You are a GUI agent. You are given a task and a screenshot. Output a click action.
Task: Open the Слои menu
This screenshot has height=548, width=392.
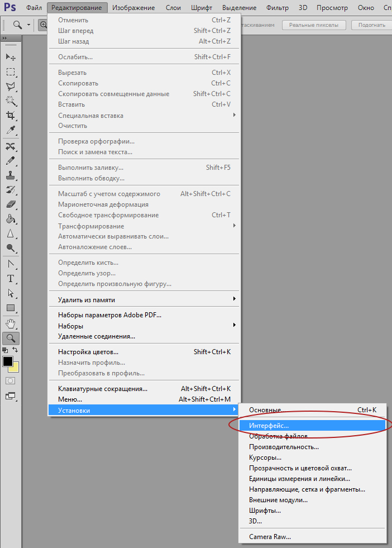pyautogui.click(x=173, y=7)
